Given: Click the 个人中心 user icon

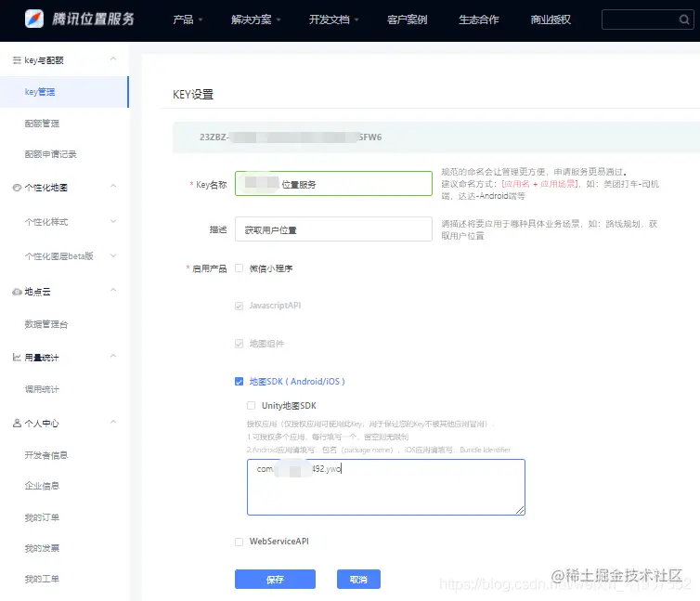Looking at the screenshot, I should pyautogui.click(x=17, y=423).
